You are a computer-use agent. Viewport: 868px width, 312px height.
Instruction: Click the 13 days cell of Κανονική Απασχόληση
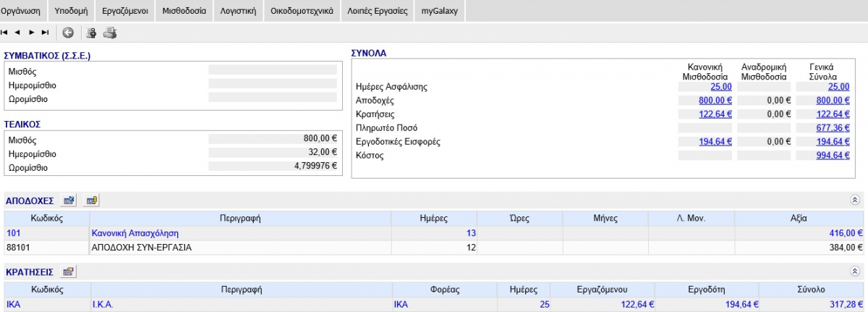pos(434,233)
